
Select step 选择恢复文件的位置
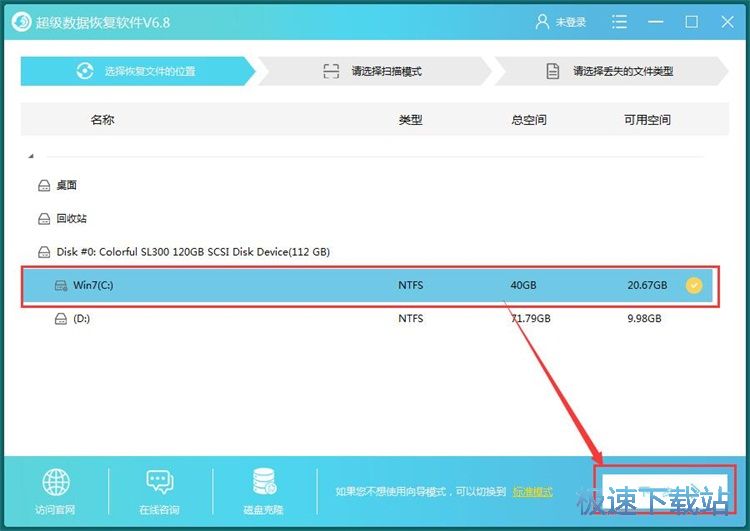tap(138, 71)
